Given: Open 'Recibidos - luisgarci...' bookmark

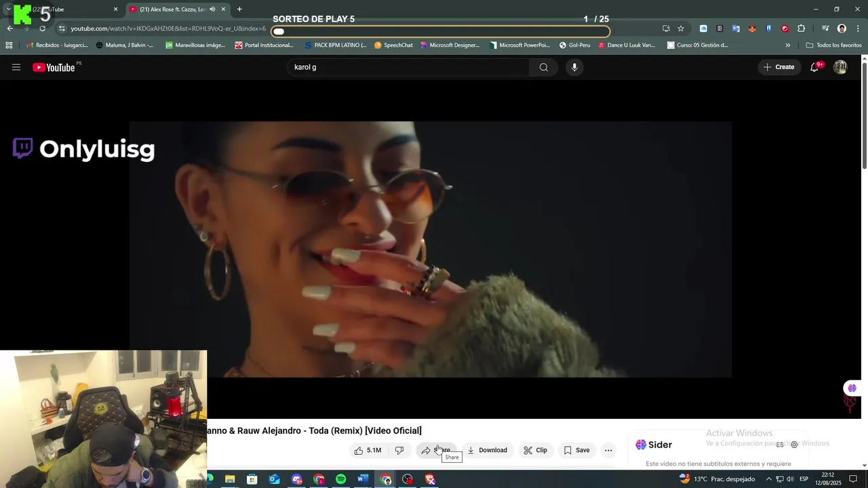Looking at the screenshot, I should [x=56, y=45].
